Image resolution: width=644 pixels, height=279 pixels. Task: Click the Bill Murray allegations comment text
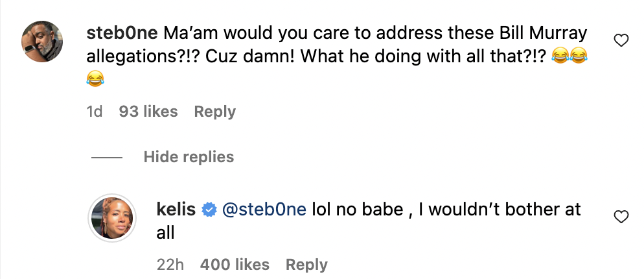tap(337, 44)
